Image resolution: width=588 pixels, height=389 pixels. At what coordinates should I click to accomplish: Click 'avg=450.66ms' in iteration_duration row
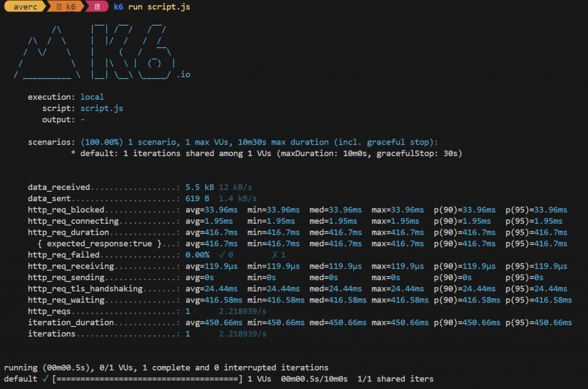[214, 322]
